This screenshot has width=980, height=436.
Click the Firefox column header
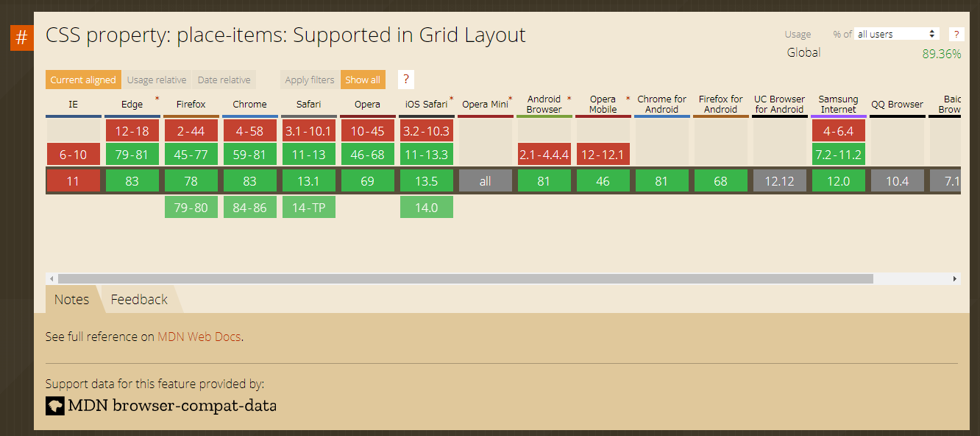[191, 105]
